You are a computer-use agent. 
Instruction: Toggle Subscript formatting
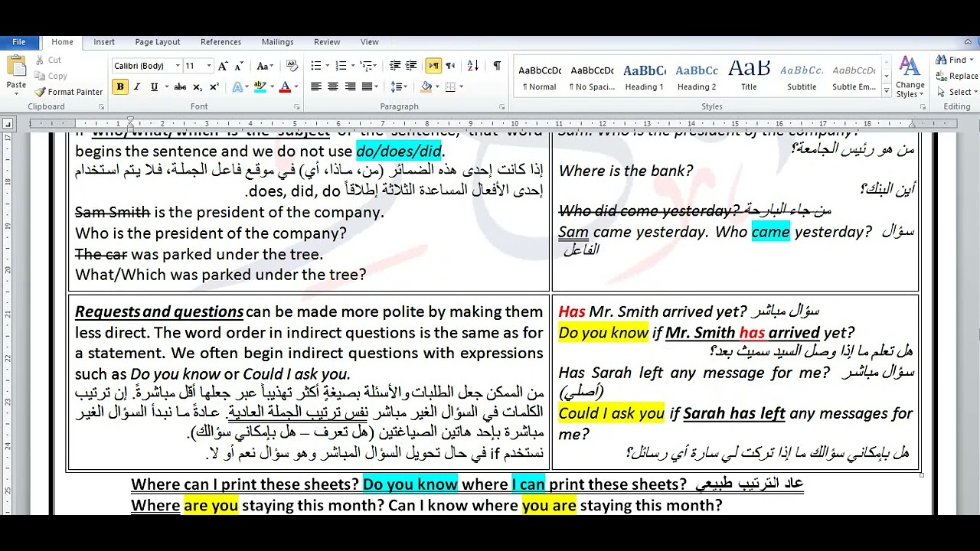pos(198,86)
